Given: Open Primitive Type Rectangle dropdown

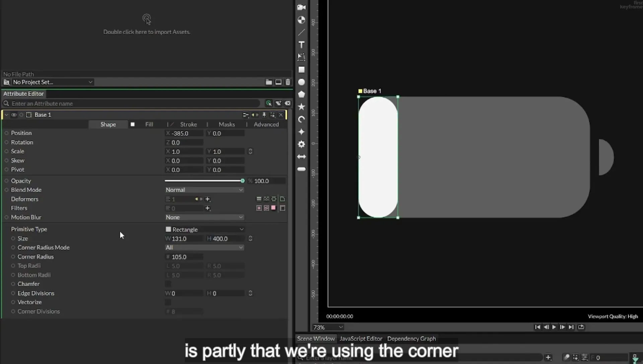Looking at the screenshot, I should pyautogui.click(x=204, y=230).
